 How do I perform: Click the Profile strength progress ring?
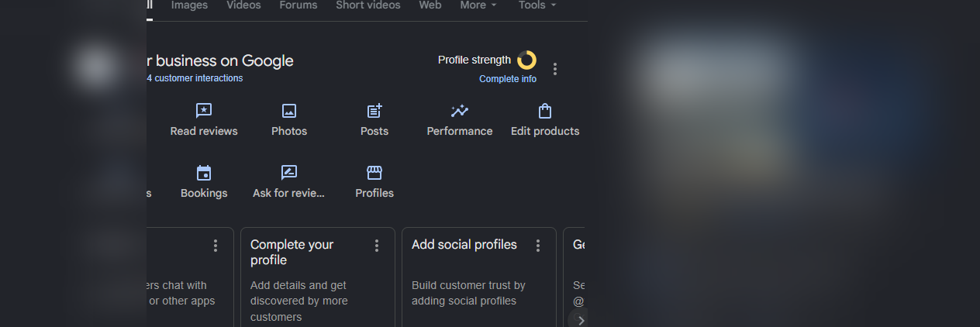tap(526, 60)
